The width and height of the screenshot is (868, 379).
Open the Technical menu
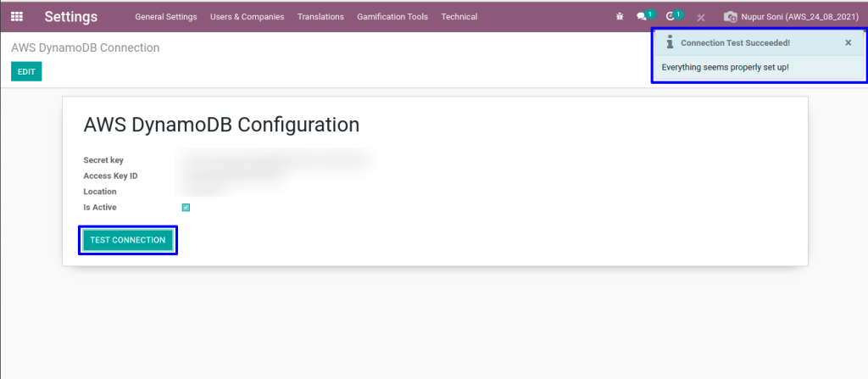pos(459,17)
